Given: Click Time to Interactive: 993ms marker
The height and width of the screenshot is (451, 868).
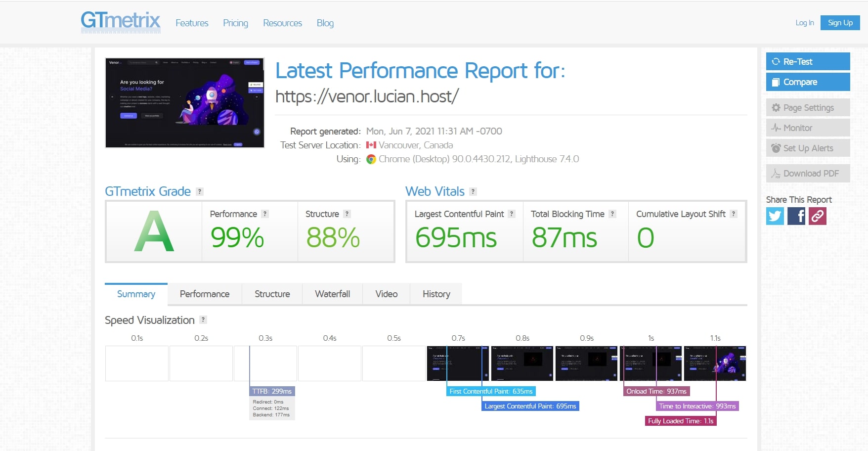Looking at the screenshot, I should pos(697,406).
